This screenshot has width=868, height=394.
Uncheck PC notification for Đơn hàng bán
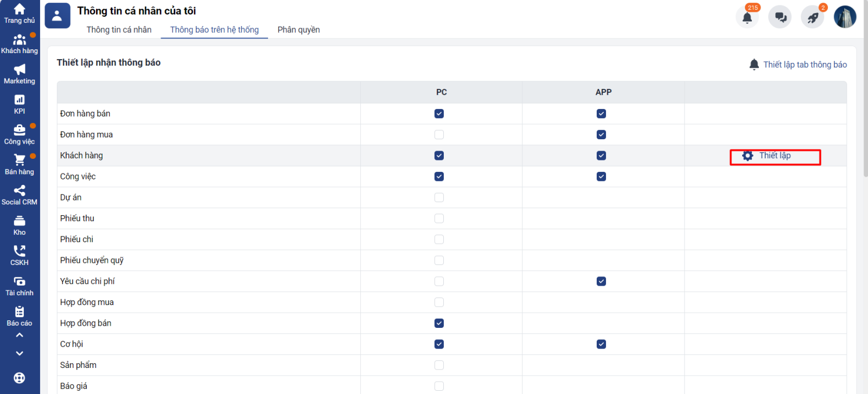[x=439, y=114]
